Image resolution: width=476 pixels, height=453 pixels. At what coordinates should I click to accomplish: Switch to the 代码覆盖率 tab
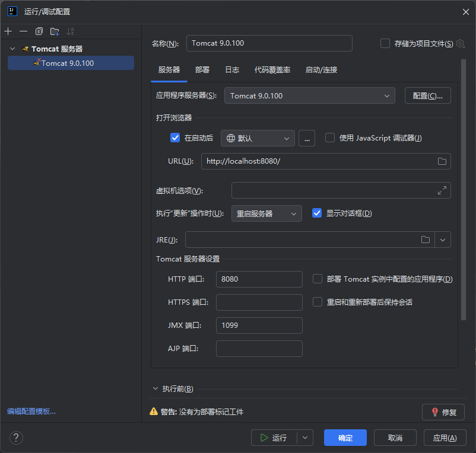272,70
